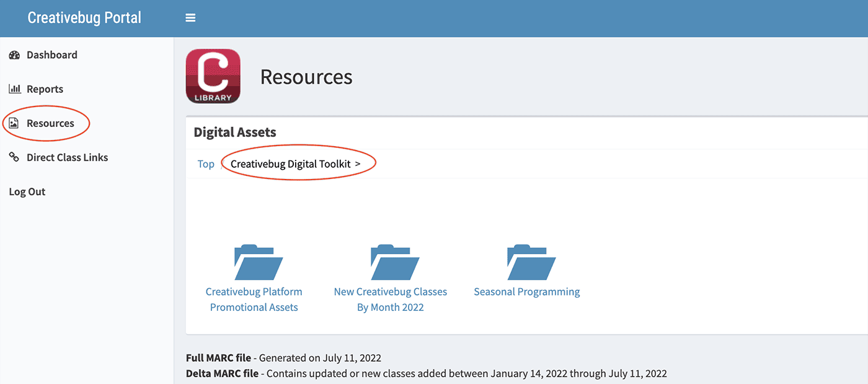Click the Direct Class Links chain icon
868x384 pixels.
pos(14,157)
